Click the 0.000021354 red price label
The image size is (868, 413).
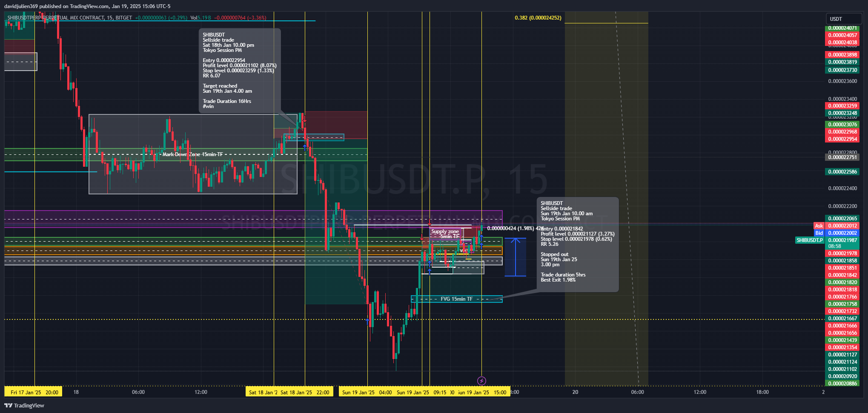coord(842,347)
